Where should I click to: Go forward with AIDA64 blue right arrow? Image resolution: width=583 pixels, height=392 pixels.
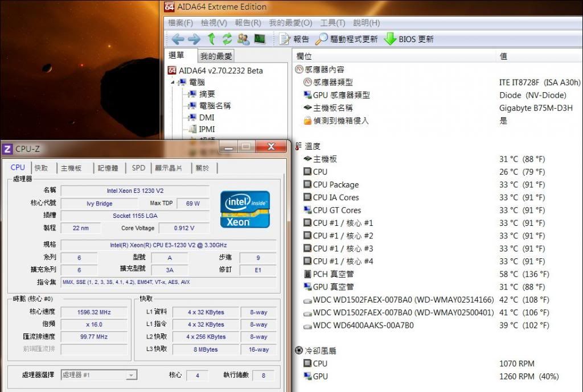(194, 39)
